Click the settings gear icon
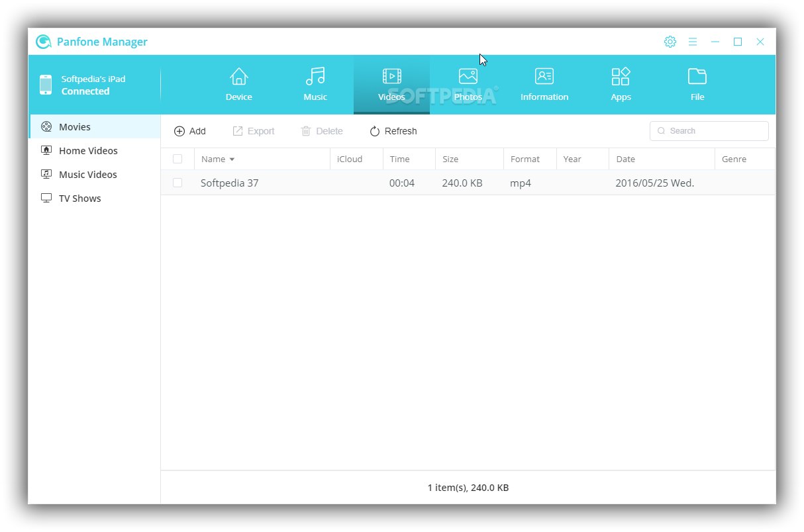Screen dimensions: 804x532 (670, 42)
